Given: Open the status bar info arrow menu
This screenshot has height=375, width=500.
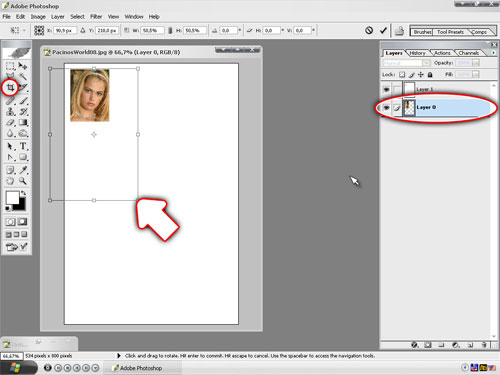Looking at the screenshot, I should (119, 356).
